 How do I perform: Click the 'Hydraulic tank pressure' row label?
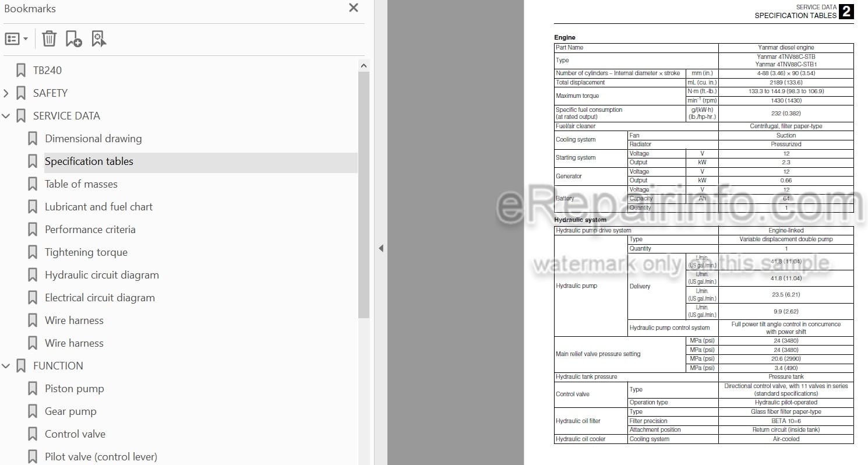pyautogui.click(x=586, y=377)
